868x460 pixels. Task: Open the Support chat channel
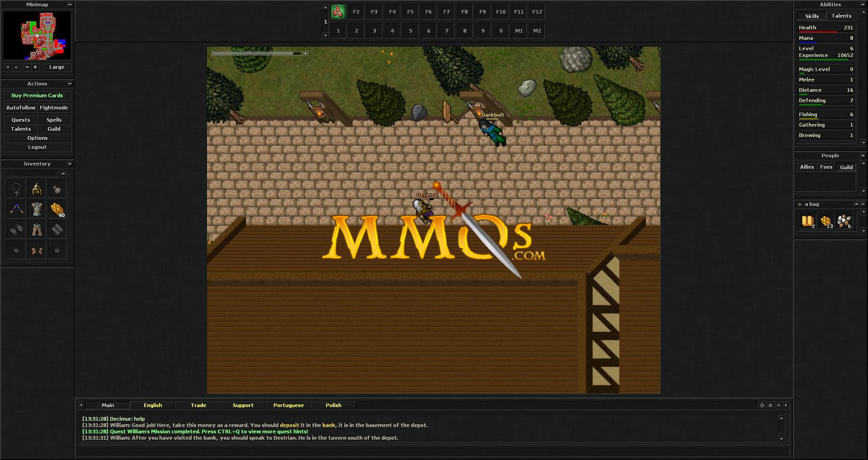pyautogui.click(x=243, y=405)
